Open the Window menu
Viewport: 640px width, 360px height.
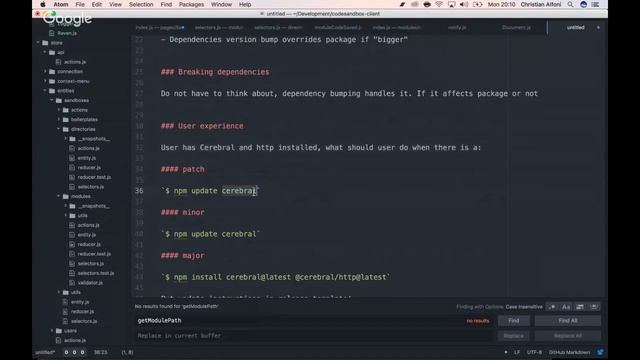(x=221, y=4)
